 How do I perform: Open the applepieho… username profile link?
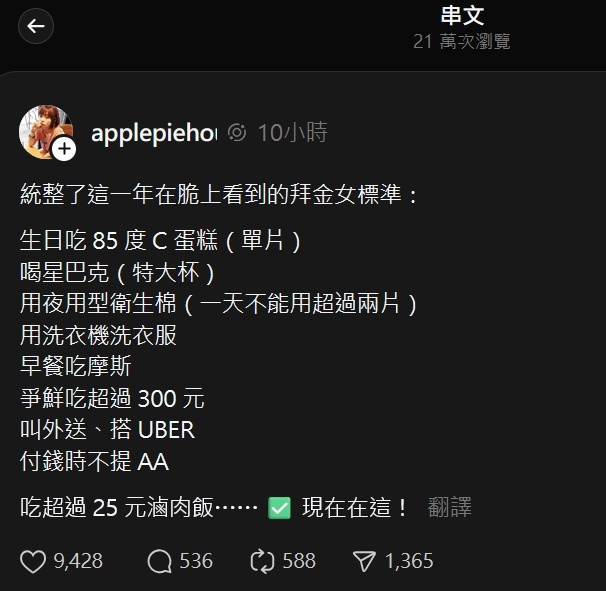154,133
